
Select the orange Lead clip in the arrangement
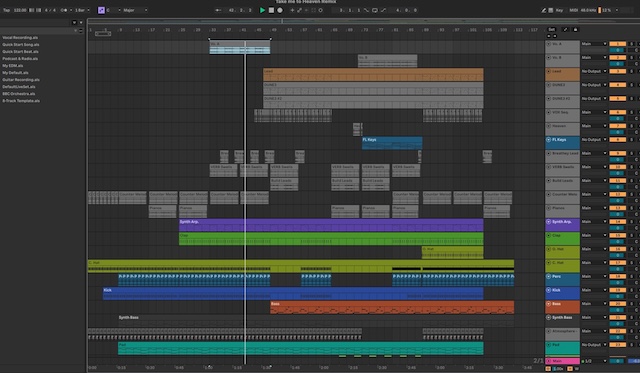[x=373, y=75]
